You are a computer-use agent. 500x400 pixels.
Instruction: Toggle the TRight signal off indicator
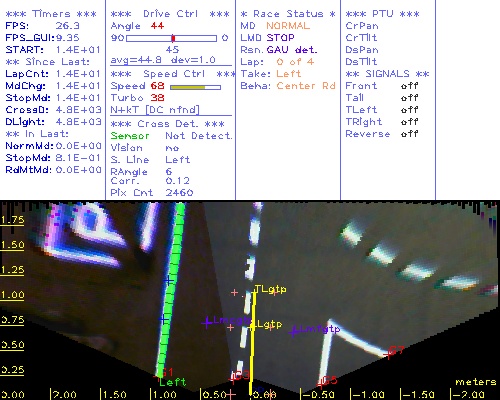point(409,122)
